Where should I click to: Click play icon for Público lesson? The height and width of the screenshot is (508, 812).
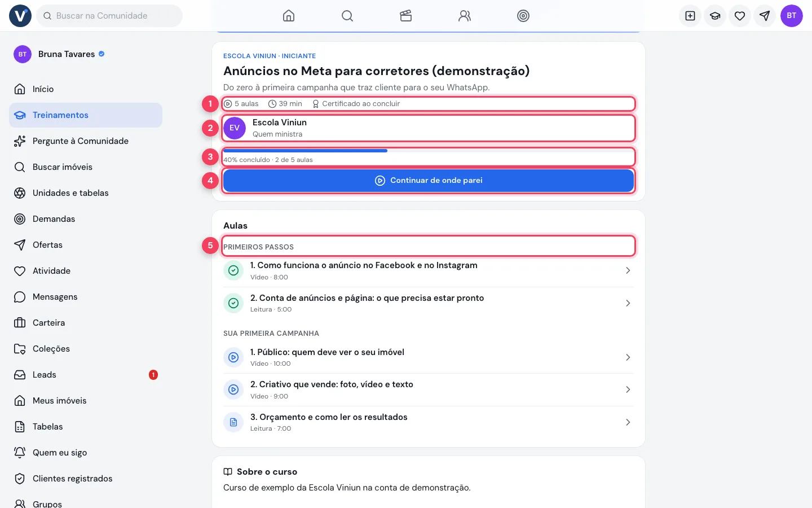[233, 357]
